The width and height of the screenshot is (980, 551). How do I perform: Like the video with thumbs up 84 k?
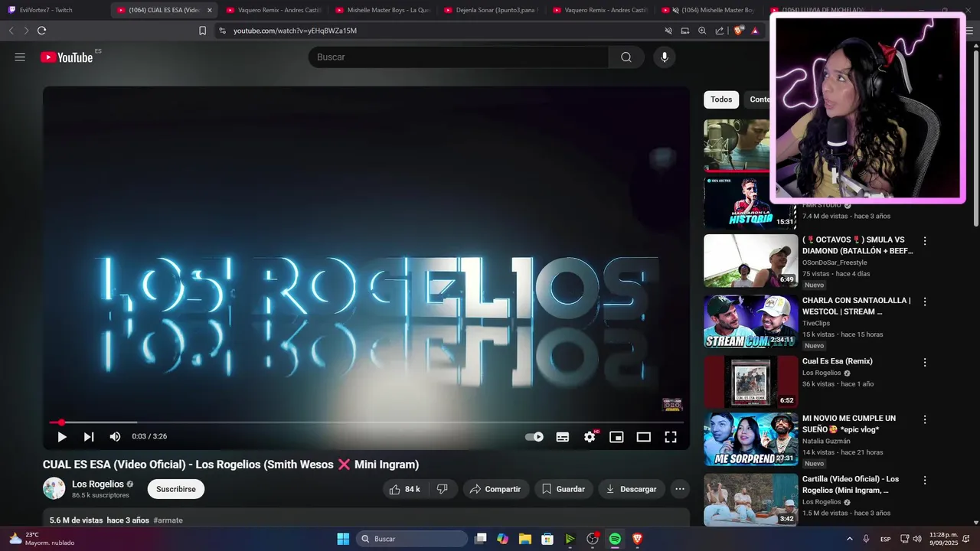pyautogui.click(x=404, y=489)
